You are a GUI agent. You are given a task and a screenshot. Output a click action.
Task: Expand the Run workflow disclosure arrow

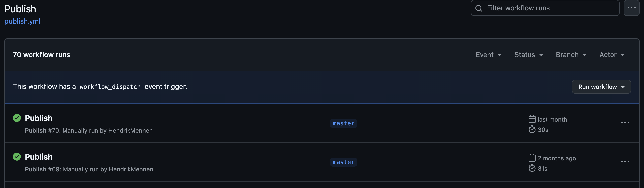[x=623, y=87]
